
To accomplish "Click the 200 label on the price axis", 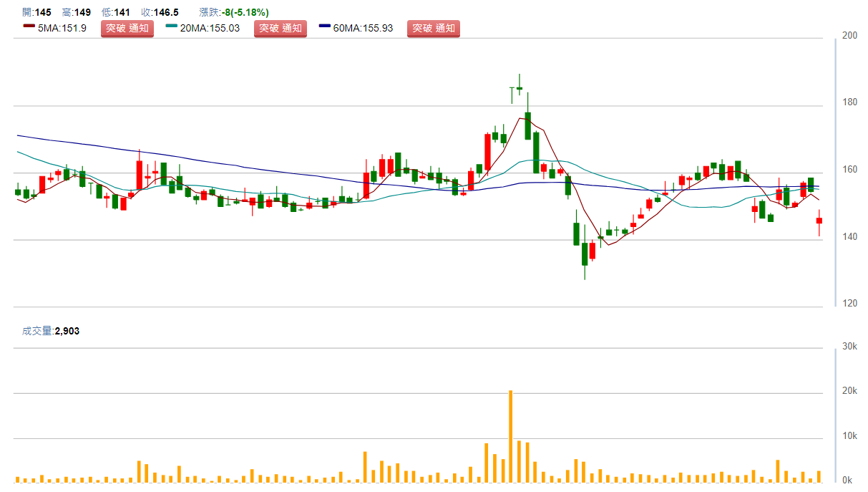I will (850, 35).
